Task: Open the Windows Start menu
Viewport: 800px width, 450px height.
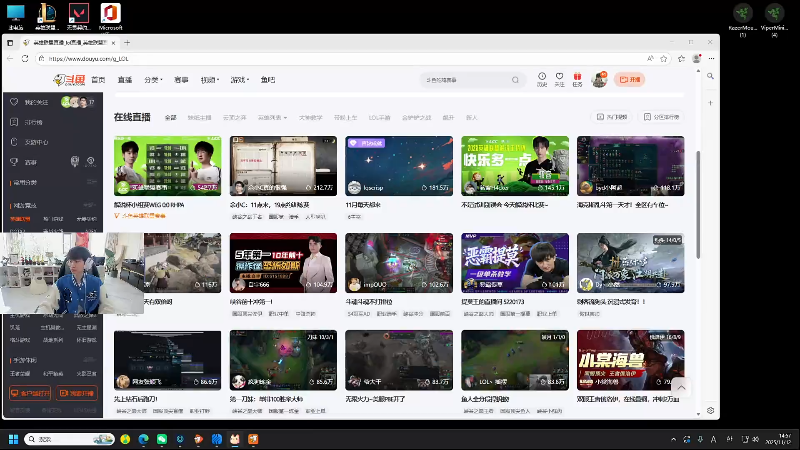Action: (x=13, y=439)
